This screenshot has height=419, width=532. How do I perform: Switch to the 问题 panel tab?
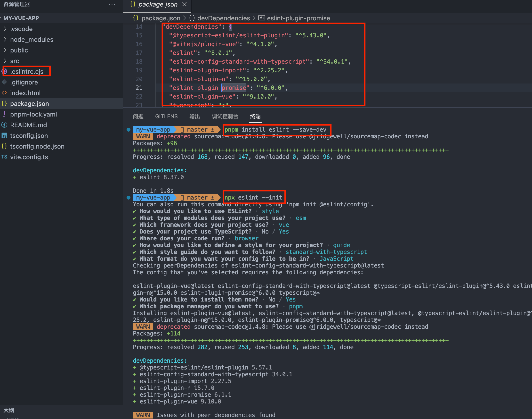(x=138, y=116)
